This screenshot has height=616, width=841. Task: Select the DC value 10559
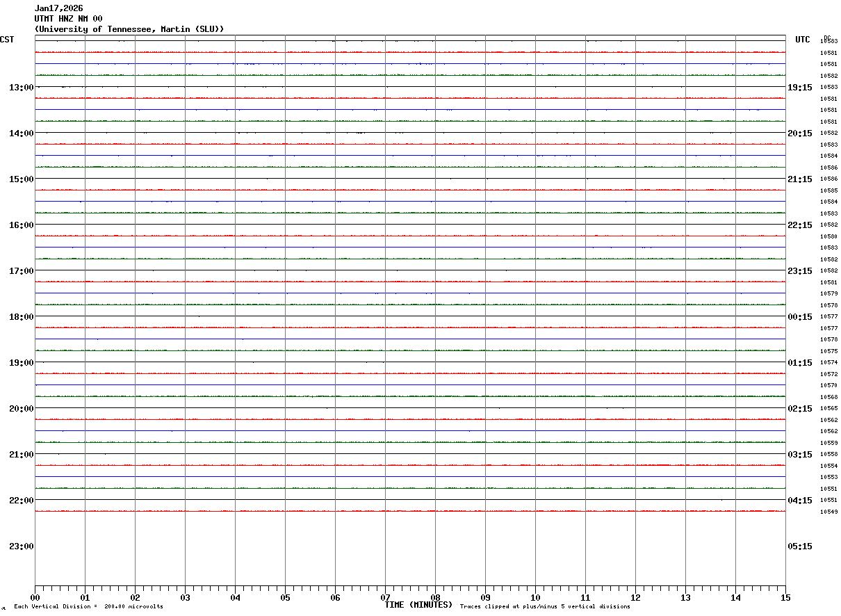point(828,443)
